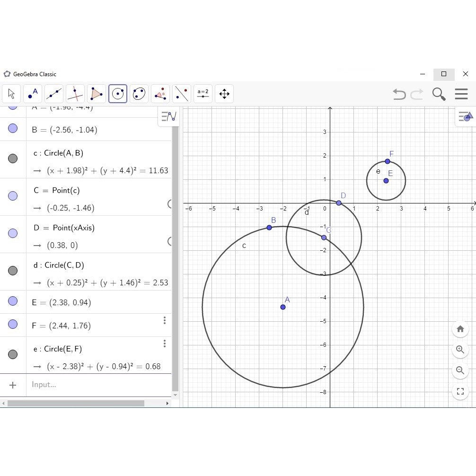Toggle visibility of point E
Screen dimensions: 476x476
pos(13,302)
